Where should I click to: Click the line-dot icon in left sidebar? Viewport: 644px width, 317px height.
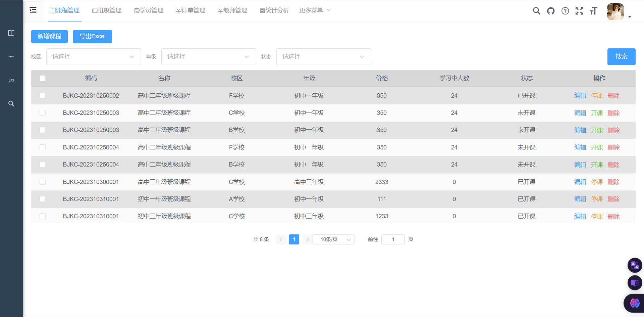tap(11, 56)
